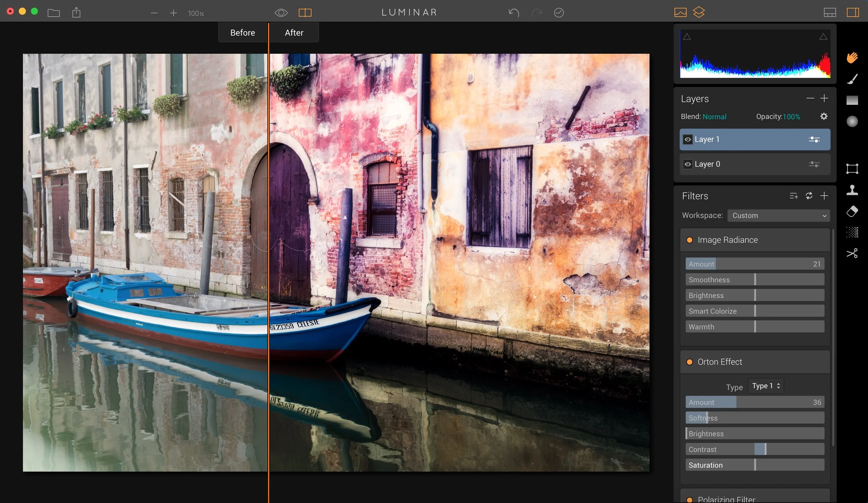868x503 pixels.
Task: Change the Normal blend mode
Action: (714, 117)
